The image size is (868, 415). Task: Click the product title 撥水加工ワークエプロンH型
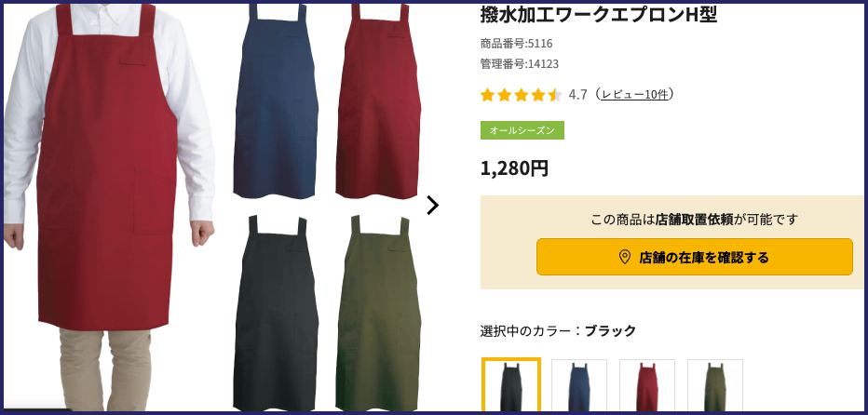[x=599, y=14]
